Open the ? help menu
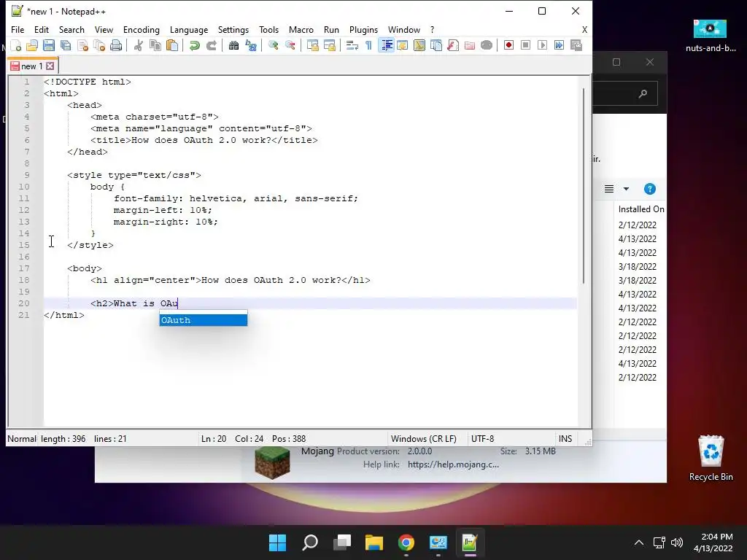This screenshot has height=560, width=747. 432,29
